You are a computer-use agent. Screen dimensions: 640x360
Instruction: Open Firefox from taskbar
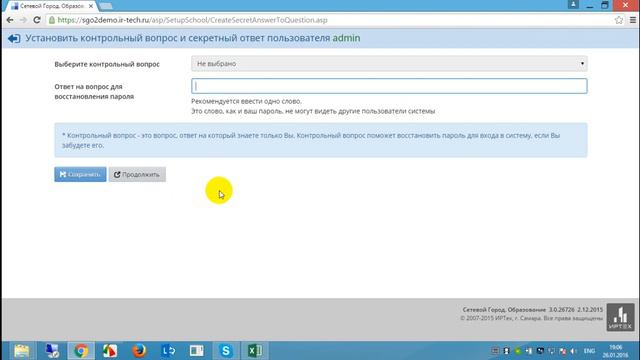[x=139, y=351]
